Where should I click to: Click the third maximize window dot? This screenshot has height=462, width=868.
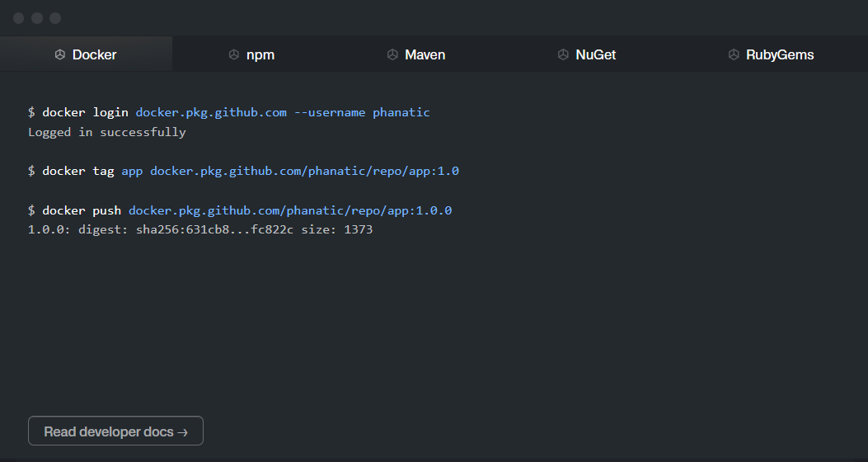(x=55, y=18)
